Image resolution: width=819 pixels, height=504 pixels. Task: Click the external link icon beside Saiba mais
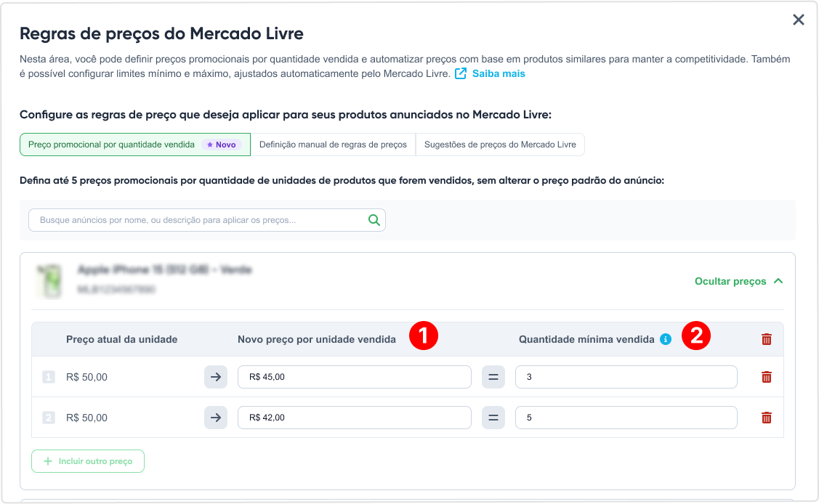point(460,73)
